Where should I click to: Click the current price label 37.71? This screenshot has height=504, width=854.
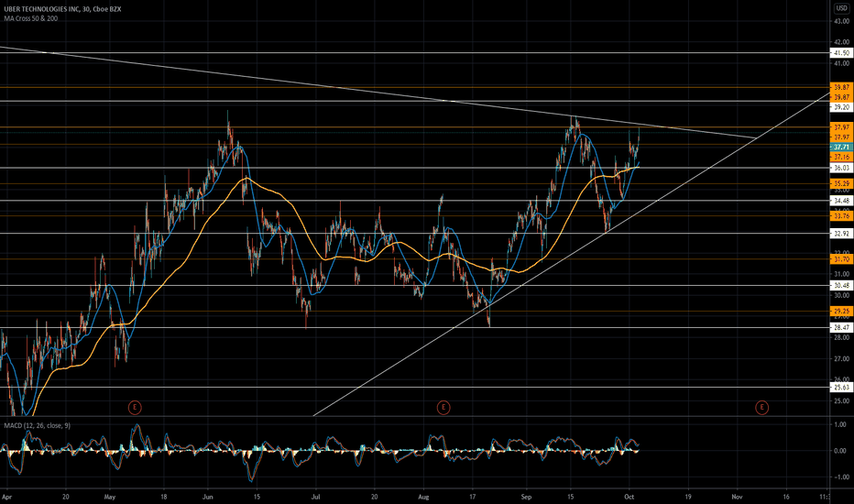841,148
